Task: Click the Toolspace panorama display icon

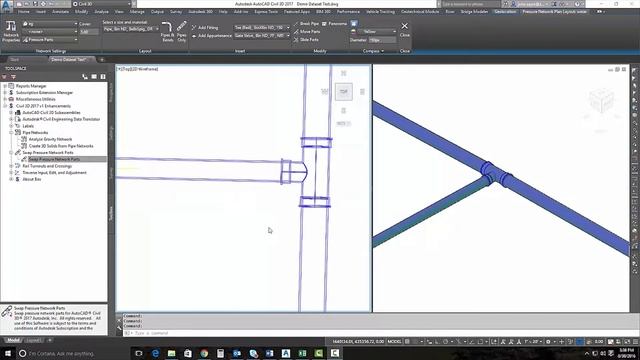Action: click(94, 77)
